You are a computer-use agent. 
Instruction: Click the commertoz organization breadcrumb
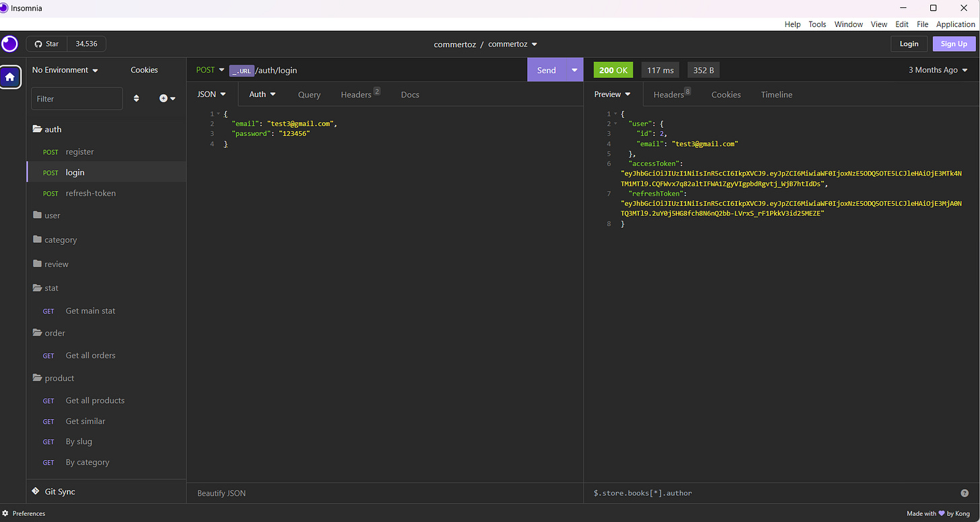(455, 44)
